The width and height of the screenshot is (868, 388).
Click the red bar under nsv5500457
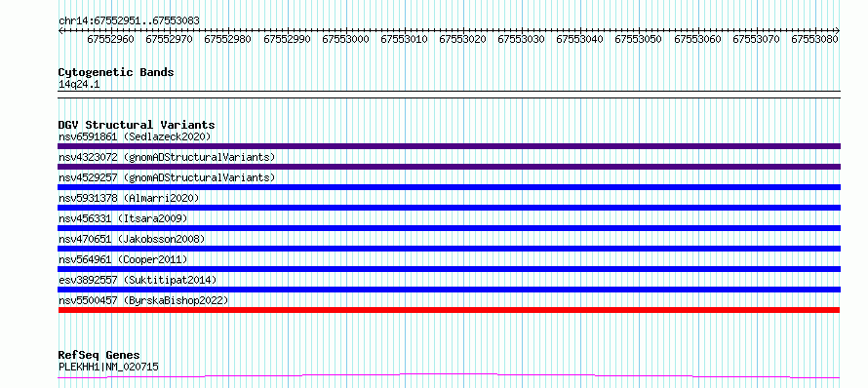(449, 310)
